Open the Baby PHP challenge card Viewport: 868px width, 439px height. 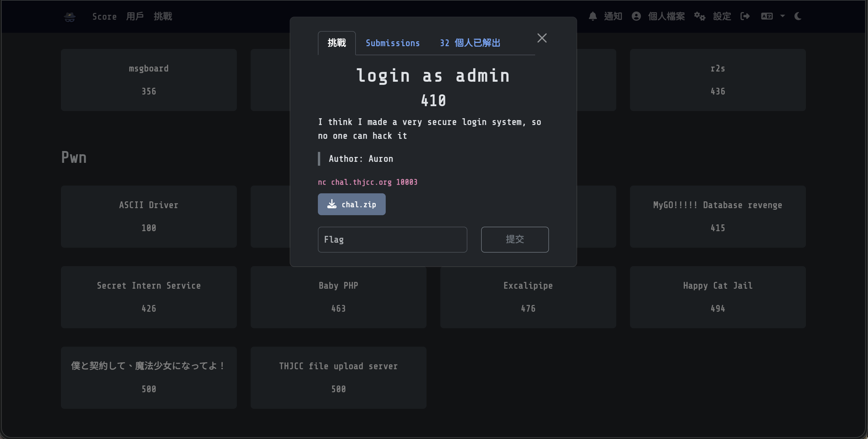[x=338, y=297]
